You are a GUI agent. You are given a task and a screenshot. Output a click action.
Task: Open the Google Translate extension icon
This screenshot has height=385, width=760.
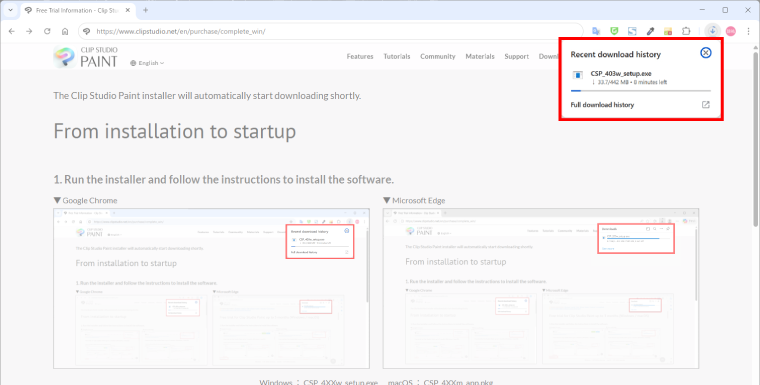(596, 31)
